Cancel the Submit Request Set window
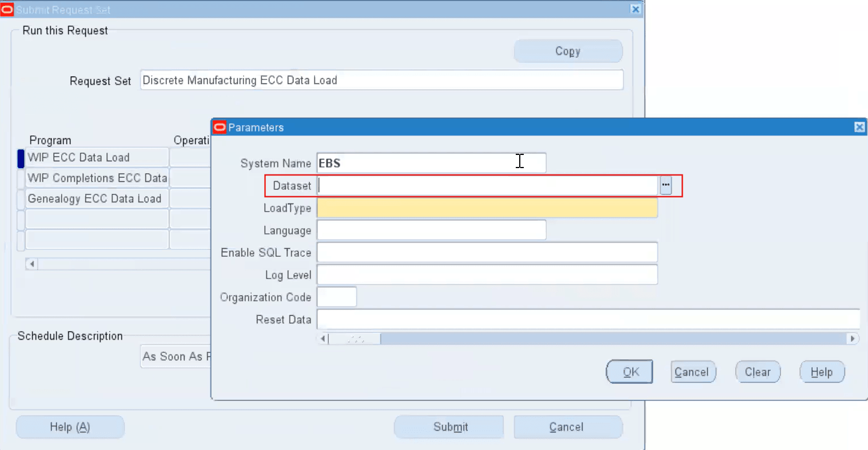This screenshot has width=868, height=450. (x=568, y=427)
